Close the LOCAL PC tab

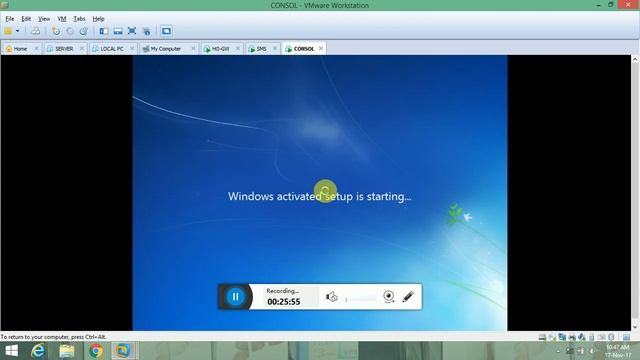pyautogui.click(x=132, y=49)
